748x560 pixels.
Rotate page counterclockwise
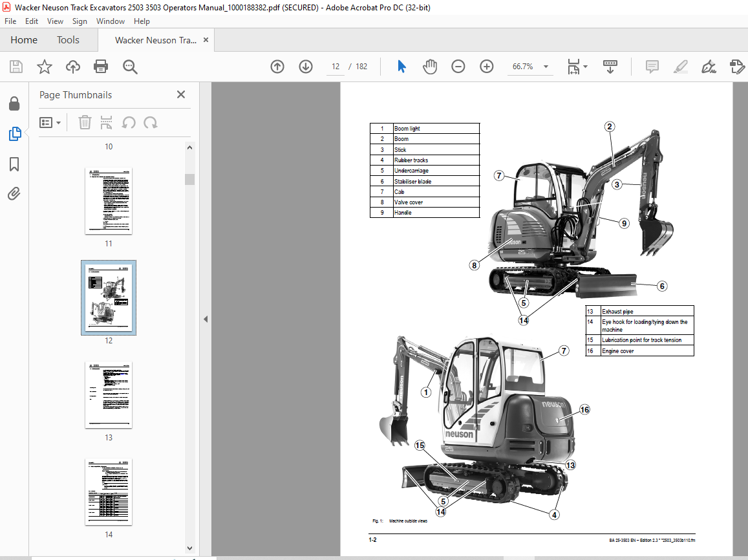128,123
